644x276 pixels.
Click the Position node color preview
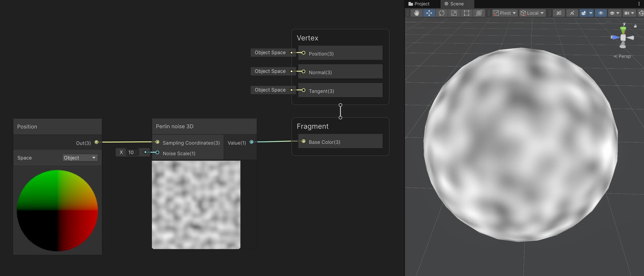pos(57,210)
